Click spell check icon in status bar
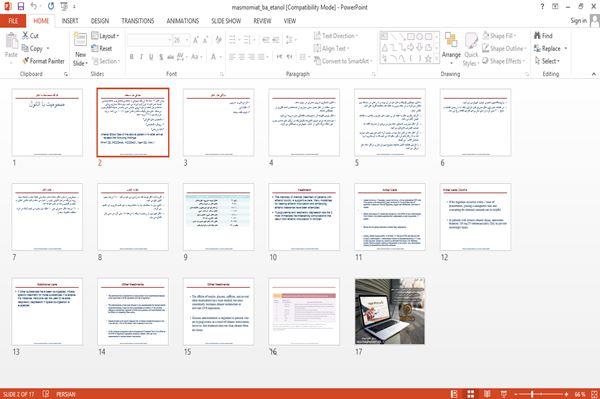Screen dimensions: 600x399 tap(46, 394)
